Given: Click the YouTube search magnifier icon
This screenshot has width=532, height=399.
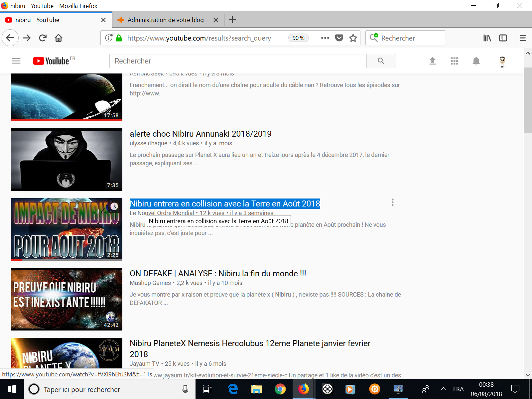Looking at the screenshot, I should pyautogui.click(x=381, y=61).
